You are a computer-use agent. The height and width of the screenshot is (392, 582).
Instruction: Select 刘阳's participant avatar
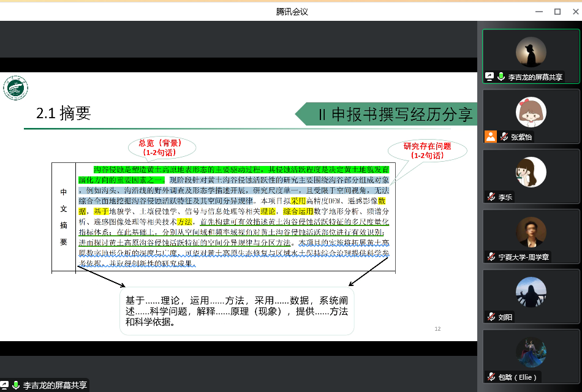point(531,292)
